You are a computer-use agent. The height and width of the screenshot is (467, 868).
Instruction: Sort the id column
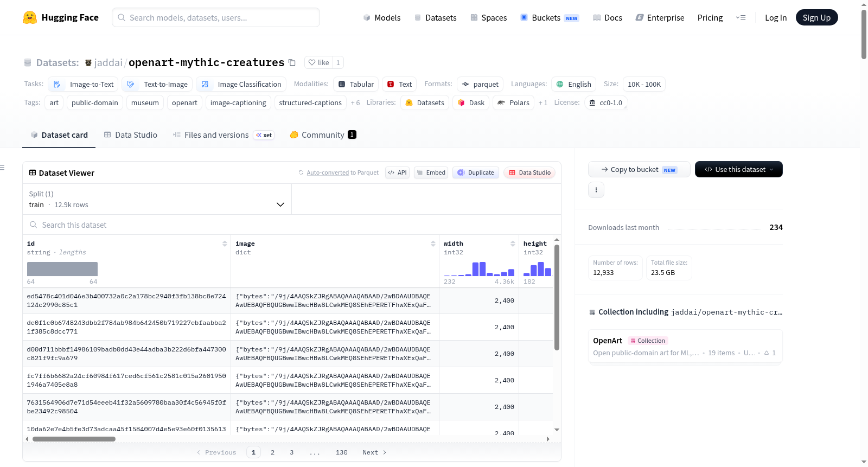[x=225, y=244]
